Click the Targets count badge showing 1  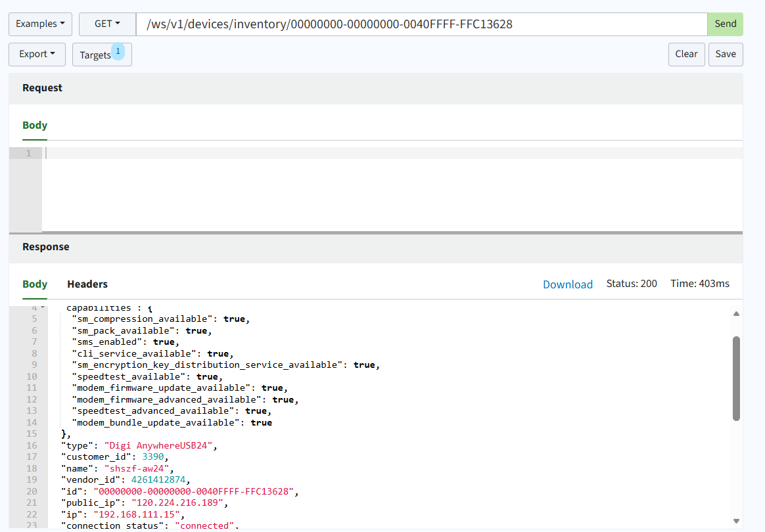(118, 51)
